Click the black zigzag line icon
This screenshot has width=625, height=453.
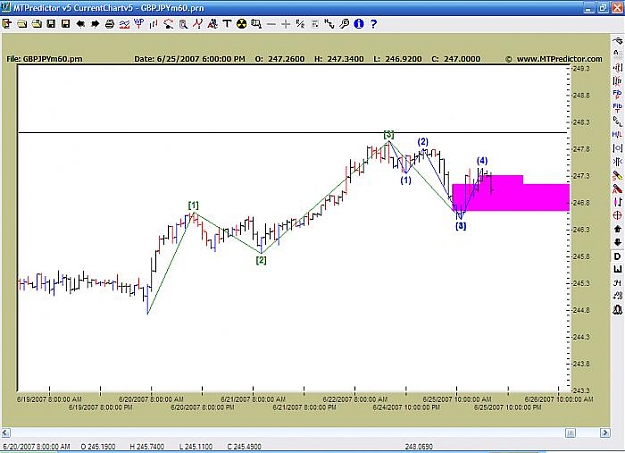[329, 24]
